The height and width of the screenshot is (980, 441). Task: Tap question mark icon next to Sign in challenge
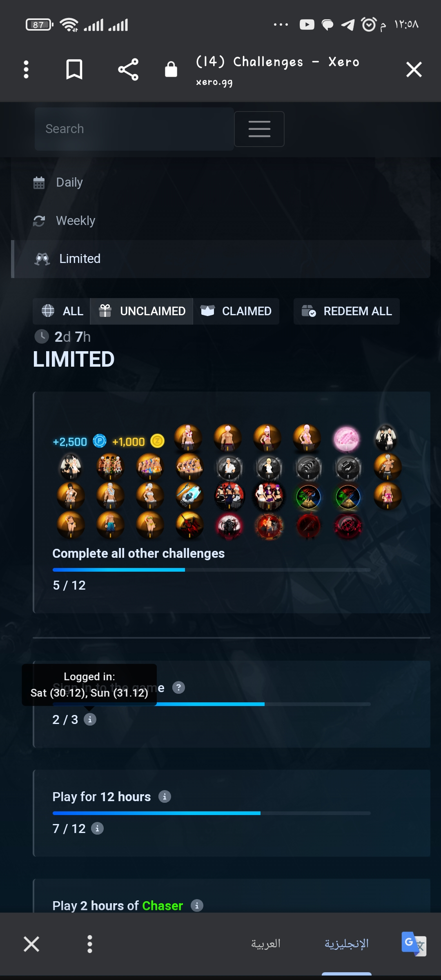[178, 688]
